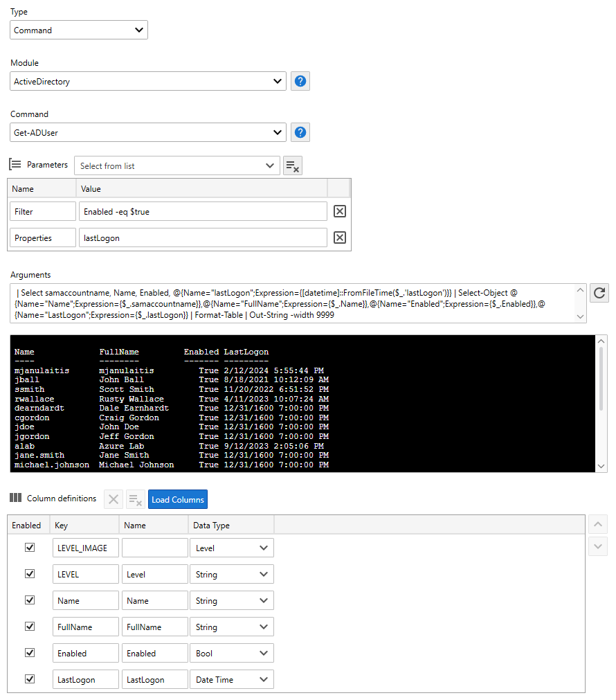The width and height of the screenshot is (616, 700).
Task: Click the help icon next to Module
Action: click(x=300, y=81)
